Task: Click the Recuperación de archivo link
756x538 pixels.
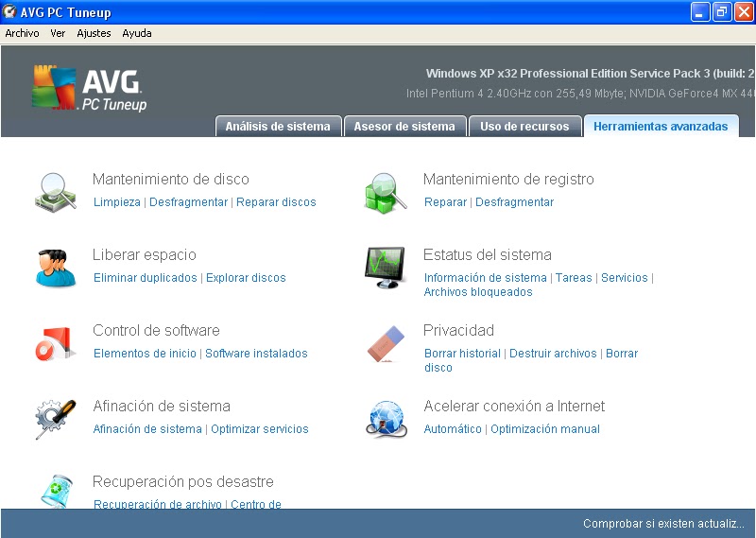Action: coord(158,504)
